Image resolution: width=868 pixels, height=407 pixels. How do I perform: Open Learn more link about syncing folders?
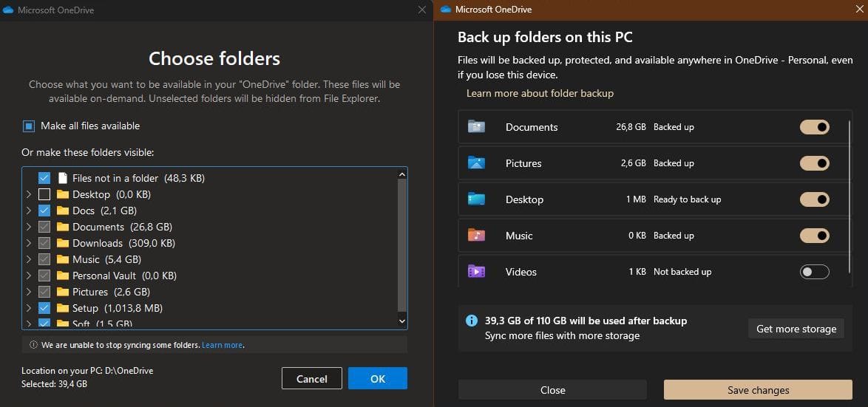click(222, 345)
